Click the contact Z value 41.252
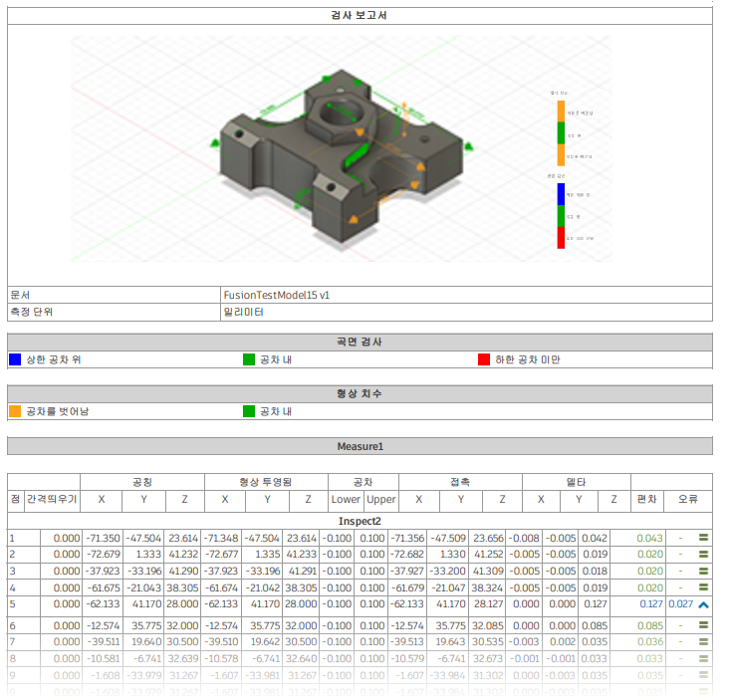The image size is (729, 700). point(488,555)
